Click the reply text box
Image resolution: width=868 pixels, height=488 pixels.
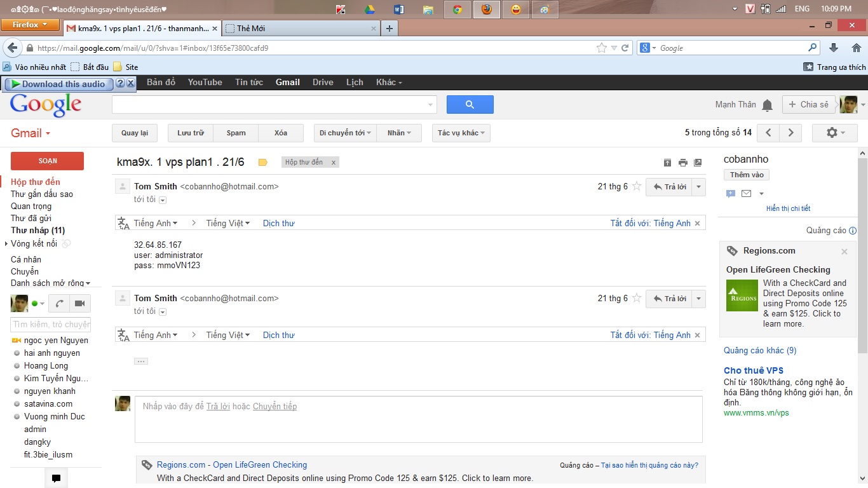[419, 419]
